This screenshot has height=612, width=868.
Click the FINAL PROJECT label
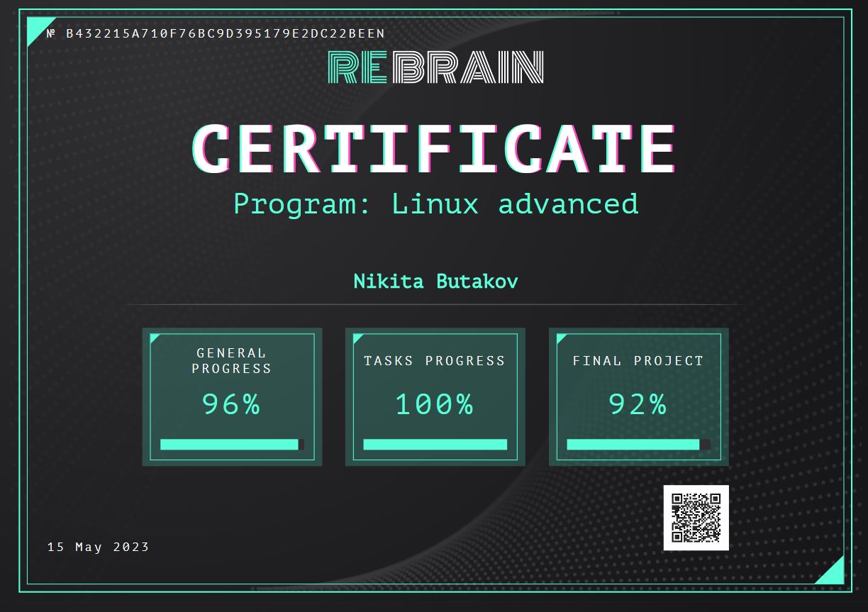(x=638, y=361)
